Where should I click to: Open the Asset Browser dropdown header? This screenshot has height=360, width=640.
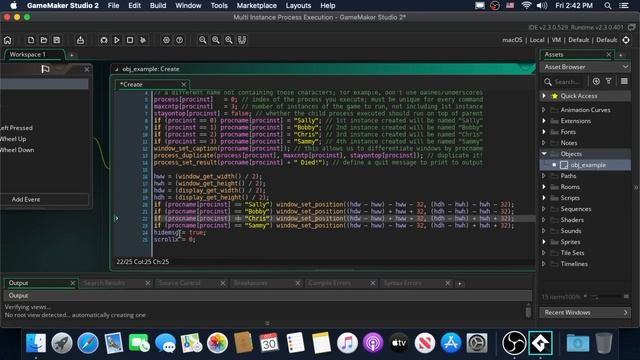585,67
